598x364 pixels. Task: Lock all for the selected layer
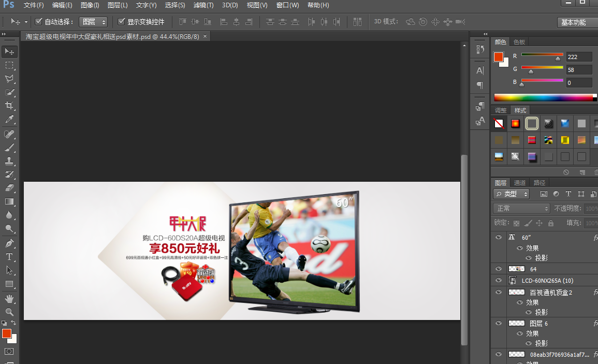pyautogui.click(x=551, y=223)
